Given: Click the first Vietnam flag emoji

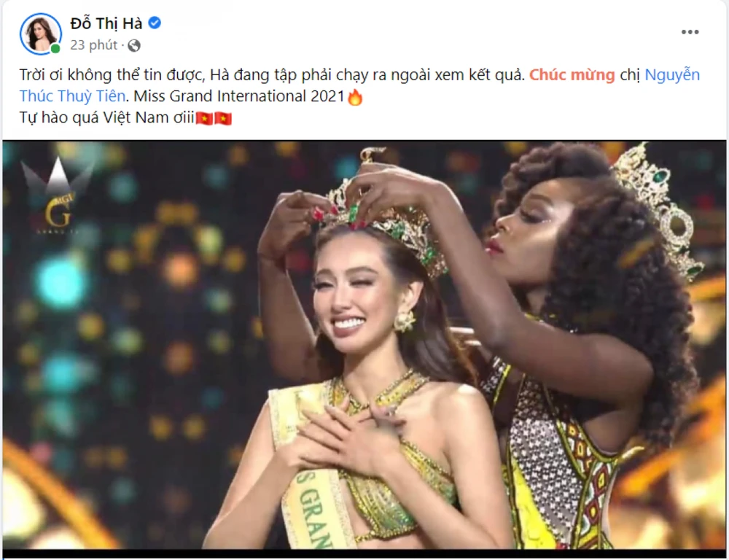Looking at the screenshot, I should pyautogui.click(x=204, y=118).
